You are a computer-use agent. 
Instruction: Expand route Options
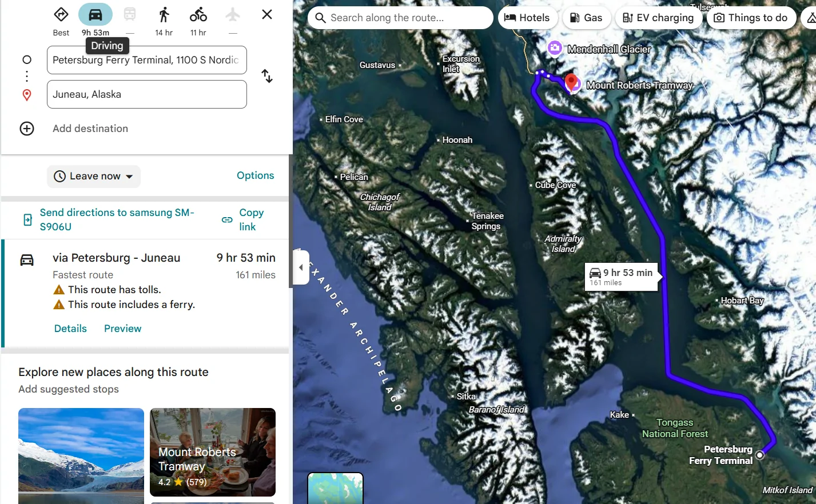point(255,175)
